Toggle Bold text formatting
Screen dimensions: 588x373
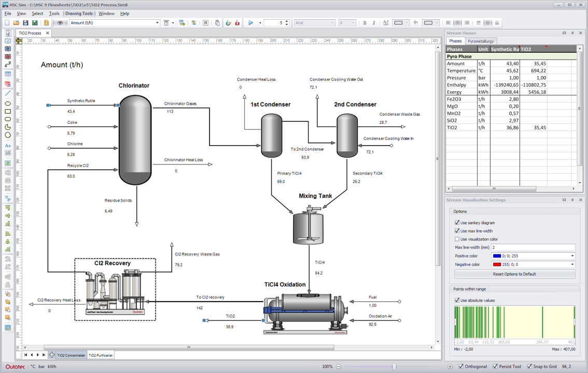(365, 23)
